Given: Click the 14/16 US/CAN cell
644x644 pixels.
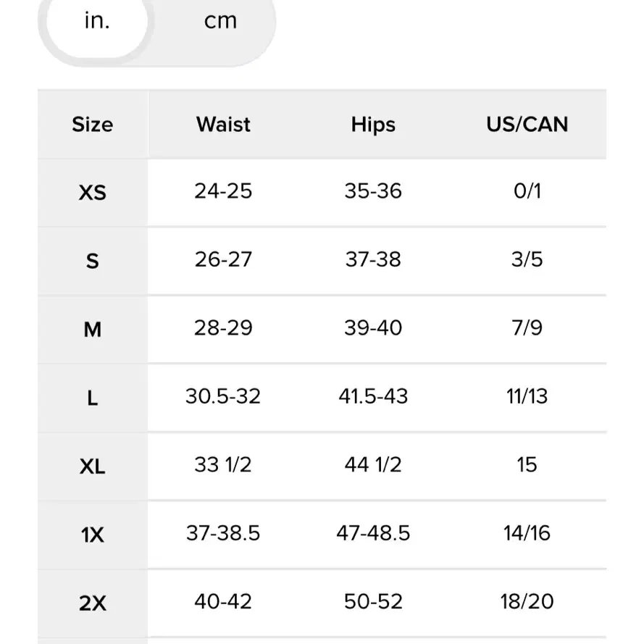Looking at the screenshot, I should [527, 533].
